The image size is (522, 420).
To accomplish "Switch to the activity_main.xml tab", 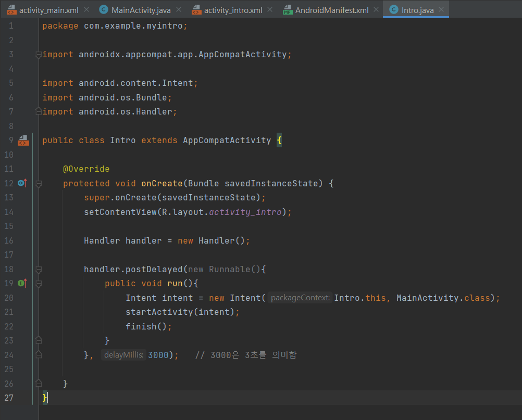I will pyautogui.click(x=49, y=10).
